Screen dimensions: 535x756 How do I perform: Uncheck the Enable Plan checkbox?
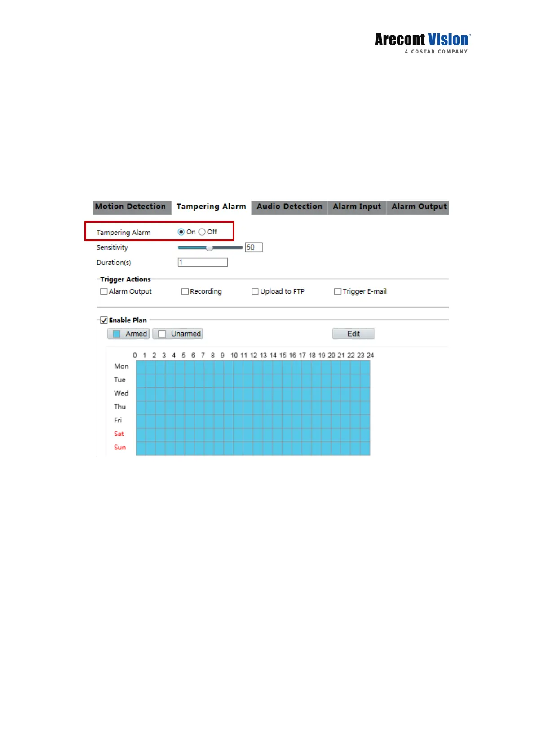(104, 321)
